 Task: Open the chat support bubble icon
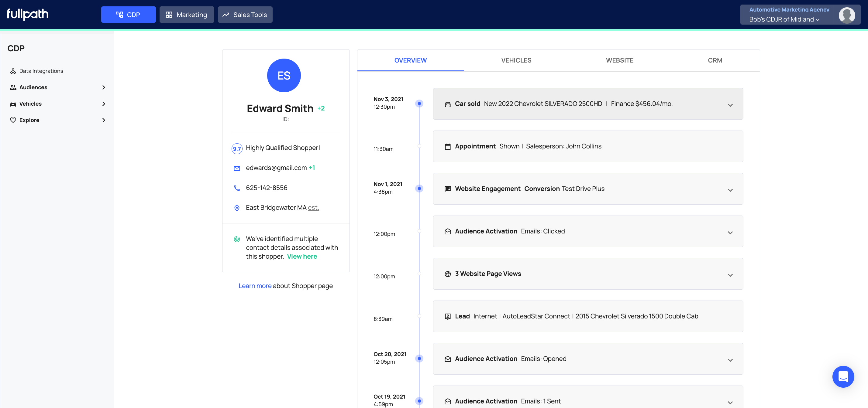point(843,376)
